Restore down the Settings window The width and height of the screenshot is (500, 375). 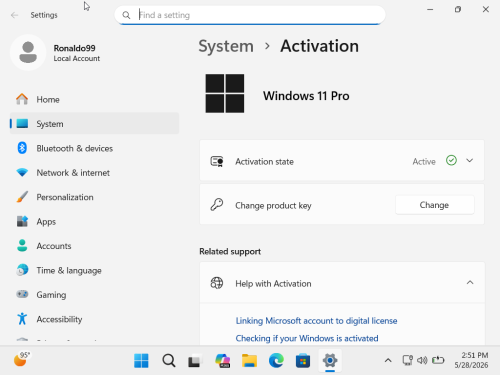pos(458,10)
